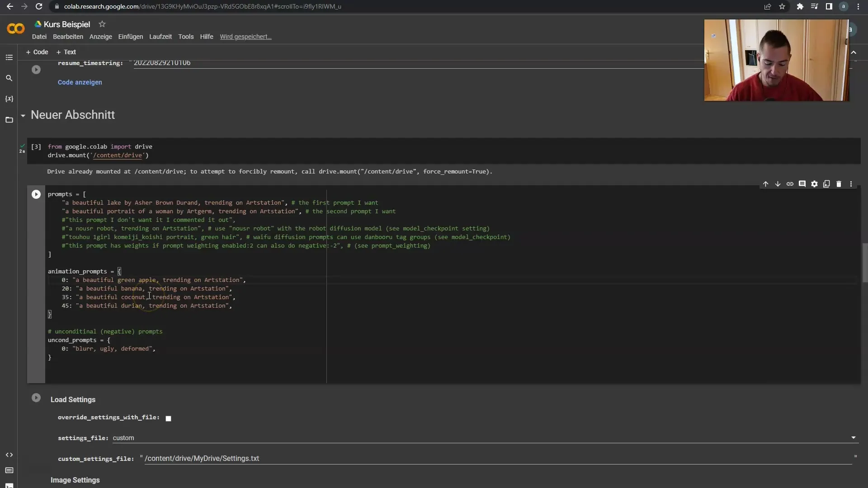Screen dimensions: 868x488
Task: Click the beautiful durian prompt line
Action: 147,305
